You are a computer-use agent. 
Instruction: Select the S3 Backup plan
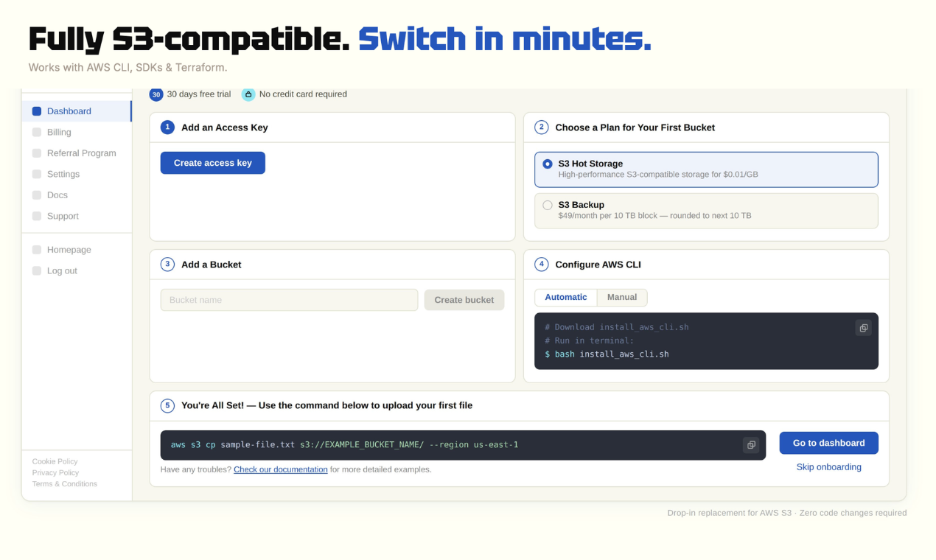click(x=706, y=211)
